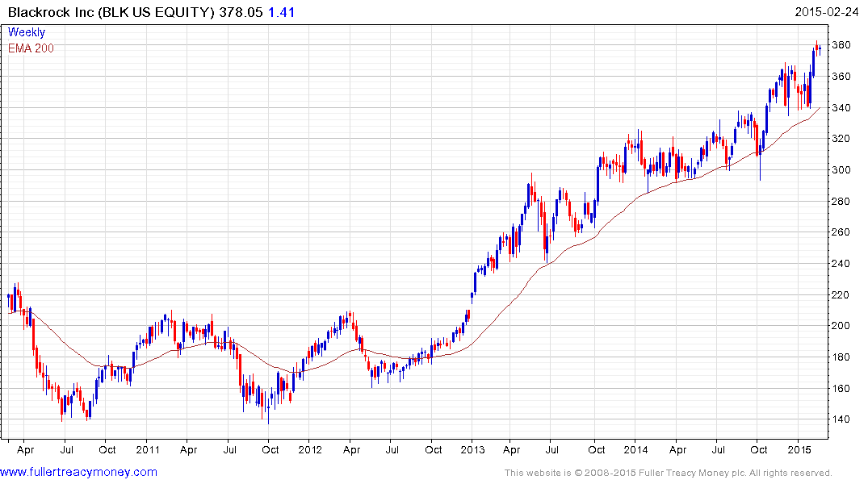Select the 260 price axis label
This screenshot has width=868, height=484.
coord(841,232)
